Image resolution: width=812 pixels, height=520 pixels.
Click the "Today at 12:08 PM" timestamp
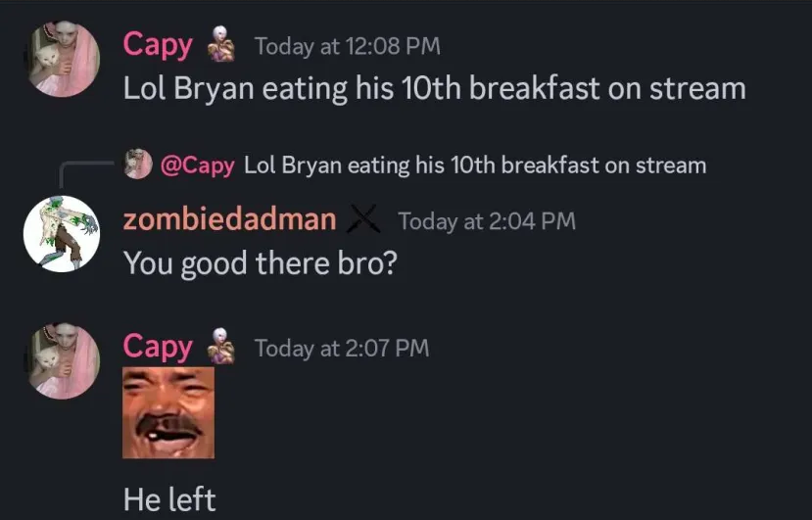tap(347, 46)
